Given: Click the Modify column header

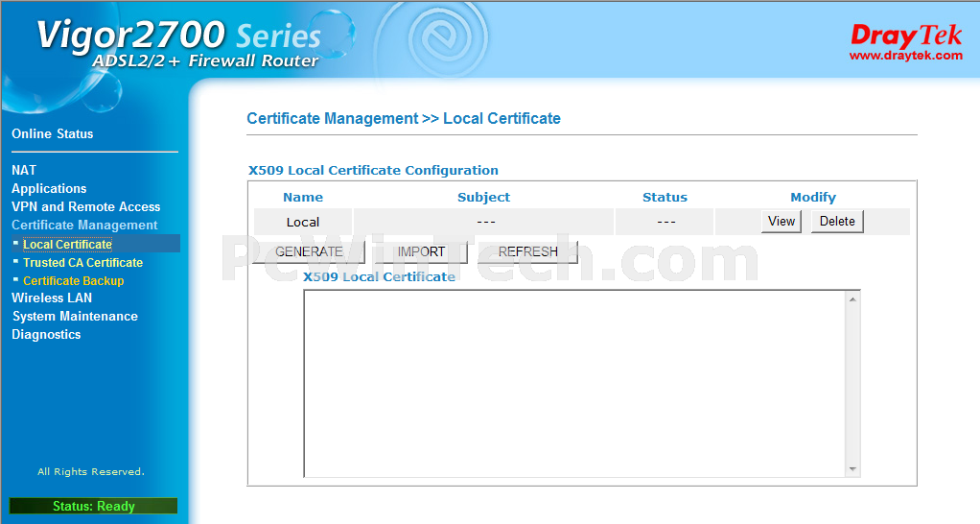Looking at the screenshot, I should [x=813, y=197].
